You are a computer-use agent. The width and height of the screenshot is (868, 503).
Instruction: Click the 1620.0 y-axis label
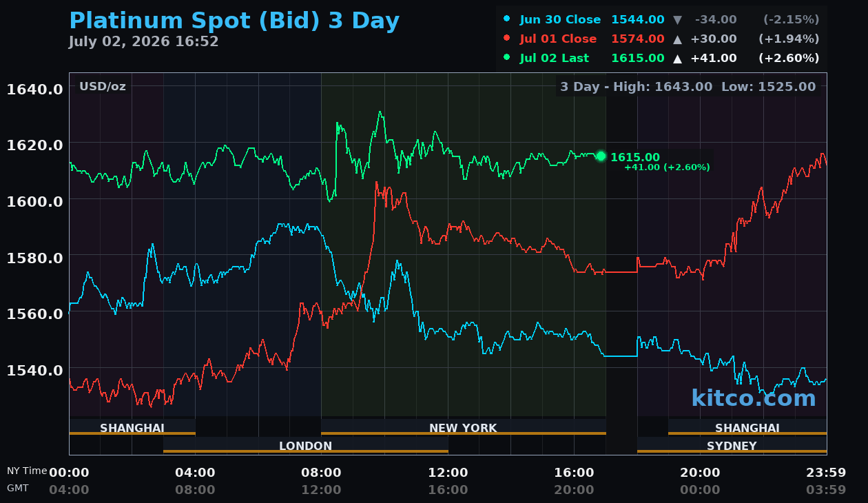35,145
